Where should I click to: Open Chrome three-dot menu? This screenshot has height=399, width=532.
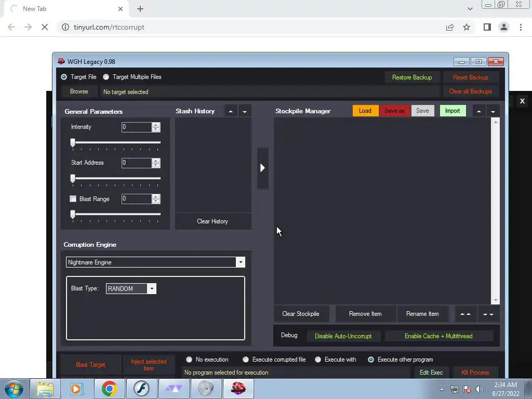[521, 27]
